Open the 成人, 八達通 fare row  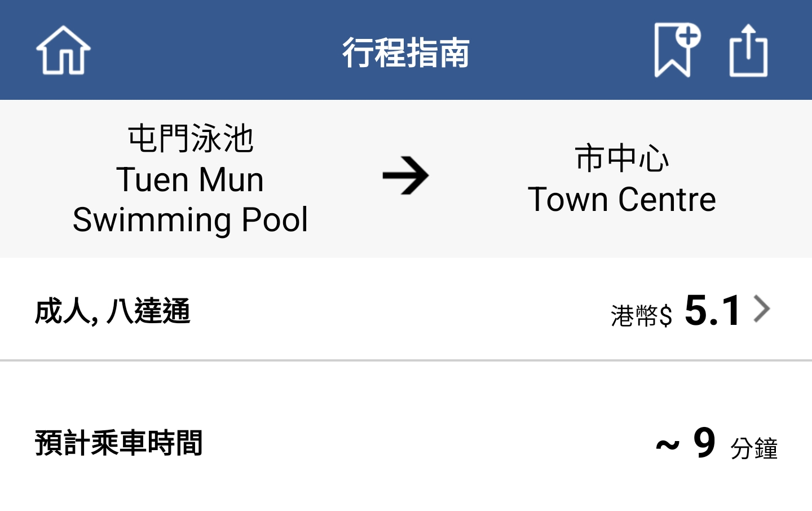click(x=406, y=309)
